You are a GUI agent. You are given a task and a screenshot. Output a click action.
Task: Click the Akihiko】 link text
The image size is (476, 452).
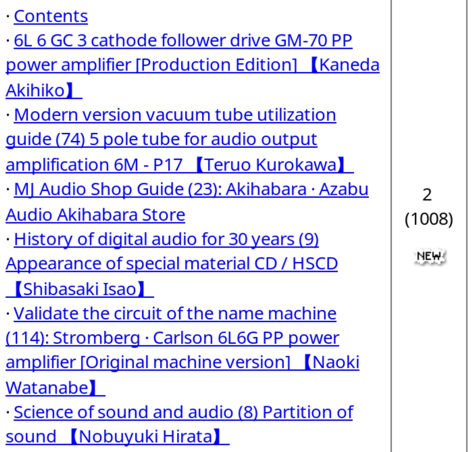point(44,90)
